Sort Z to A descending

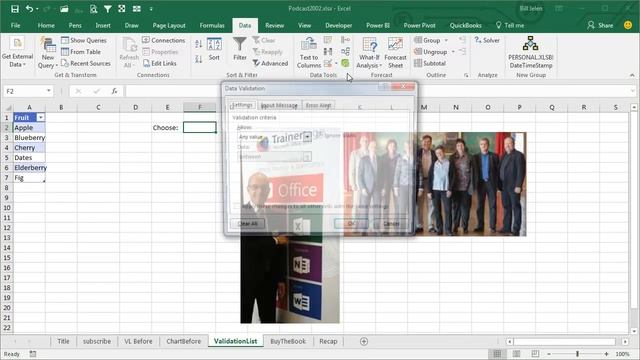(198, 59)
